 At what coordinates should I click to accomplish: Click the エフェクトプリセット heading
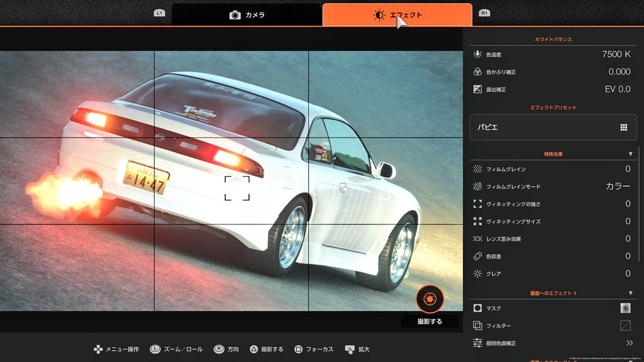[553, 107]
